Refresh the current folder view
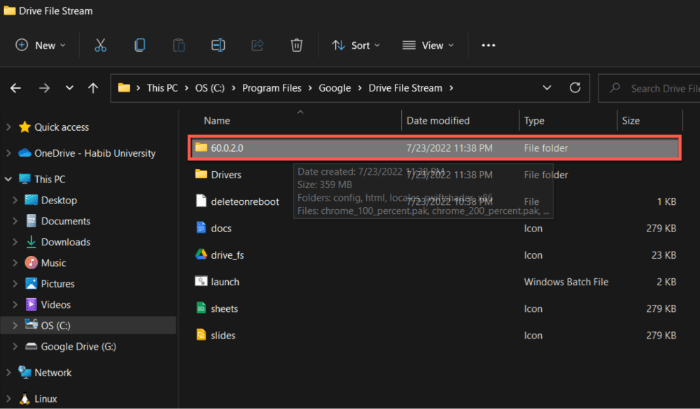The width and height of the screenshot is (700, 409). point(575,88)
